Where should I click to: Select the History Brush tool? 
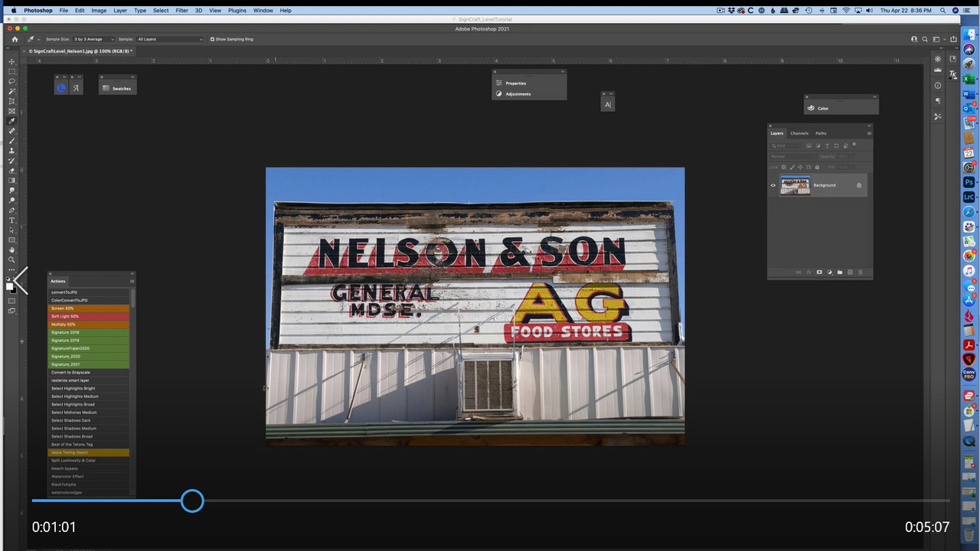coord(11,161)
